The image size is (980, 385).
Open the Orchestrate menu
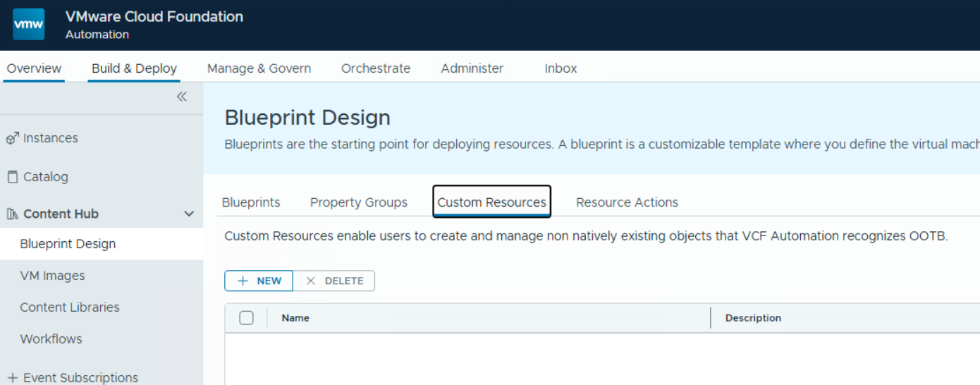[375, 68]
